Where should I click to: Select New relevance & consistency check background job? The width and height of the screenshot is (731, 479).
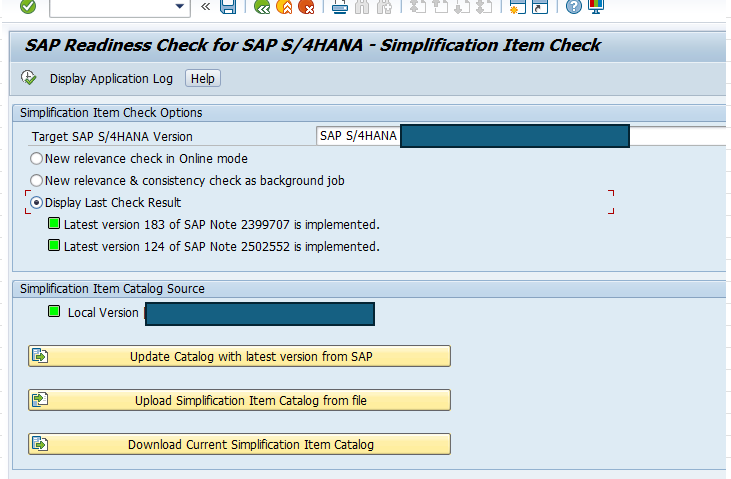pyautogui.click(x=36, y=180)
